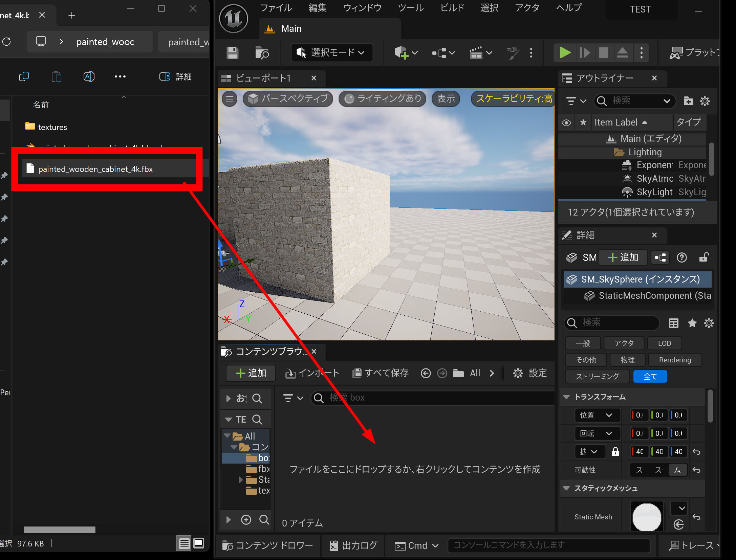Toggle the Details panel lock icon
This screenshot has width=736, height=560.
[x=704, y=257]
